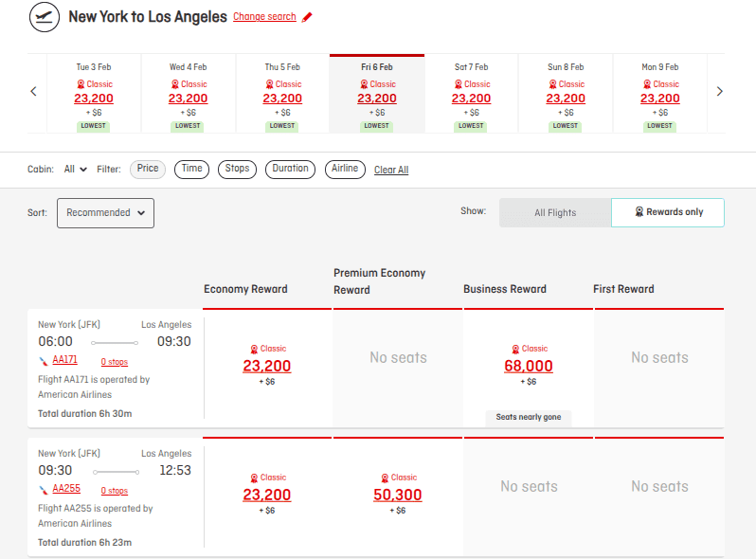
Task: Click the Business Reward column header
Action: (505, 289)
